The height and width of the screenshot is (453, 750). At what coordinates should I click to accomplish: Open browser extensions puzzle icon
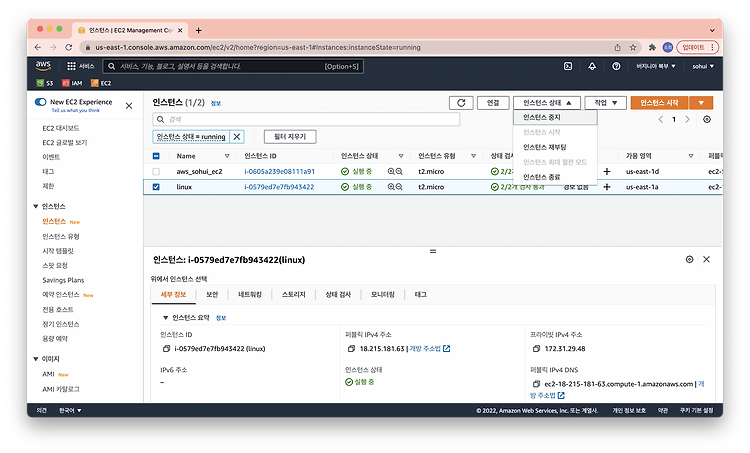pos(652,47)
